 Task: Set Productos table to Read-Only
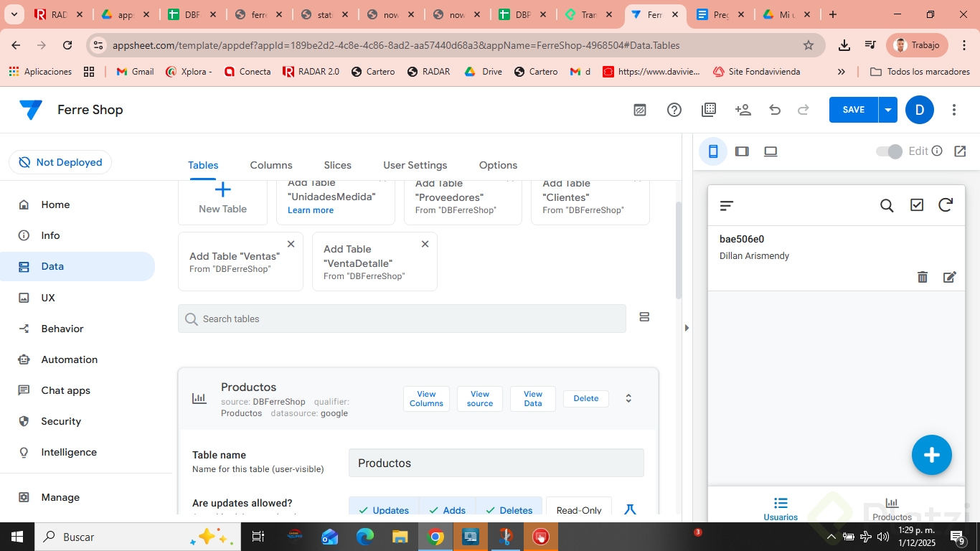click(579, 510)
